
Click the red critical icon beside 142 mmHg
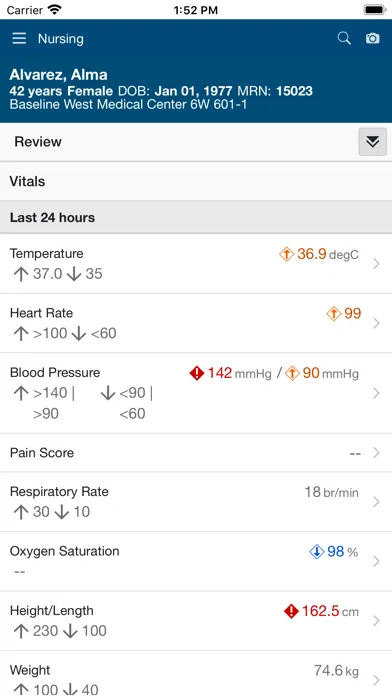[x=197, y=373]
